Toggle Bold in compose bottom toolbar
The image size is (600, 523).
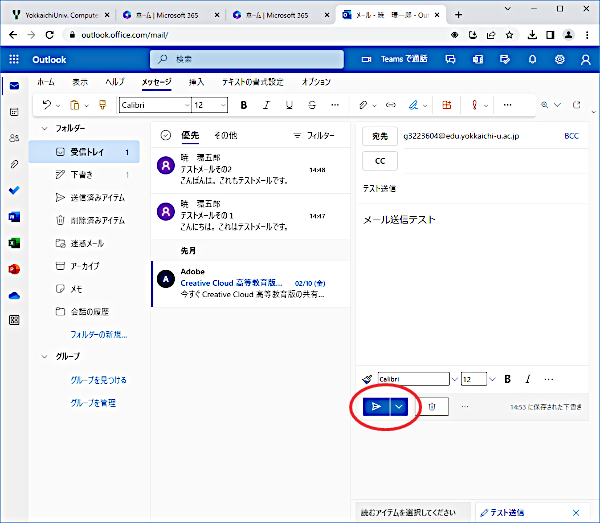pos(507,379)
